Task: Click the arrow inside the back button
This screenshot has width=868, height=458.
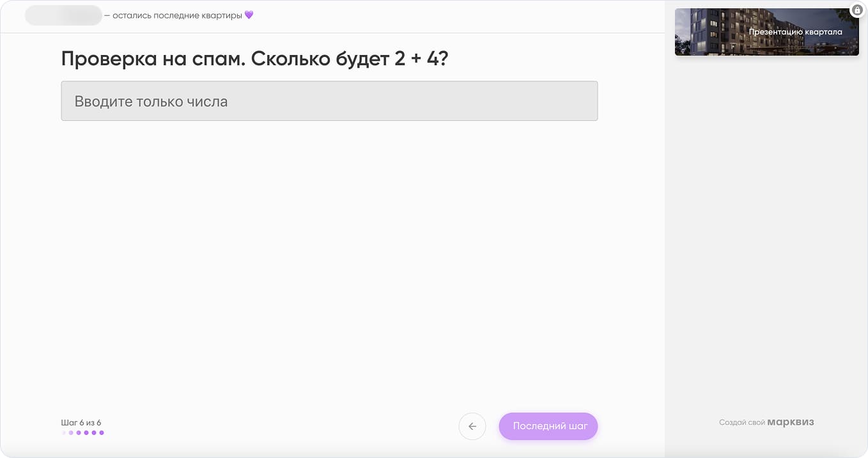Action: 472,426
